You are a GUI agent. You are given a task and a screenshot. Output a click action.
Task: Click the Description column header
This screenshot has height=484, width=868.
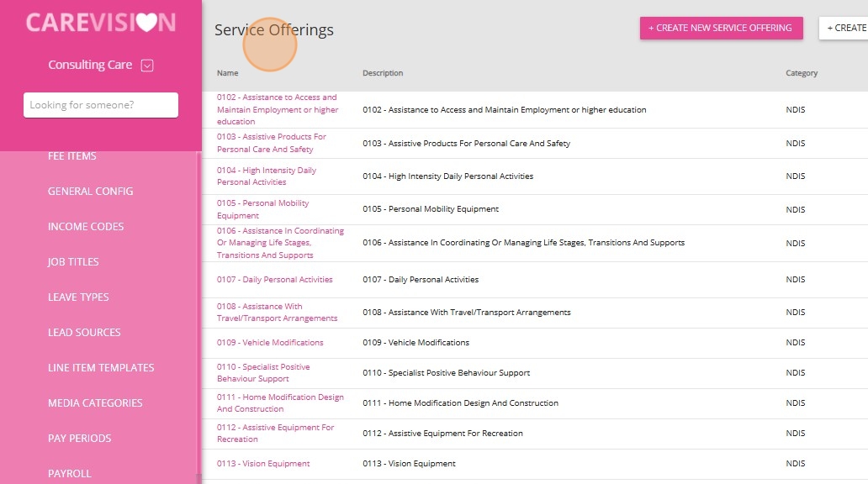click(383, 73)
